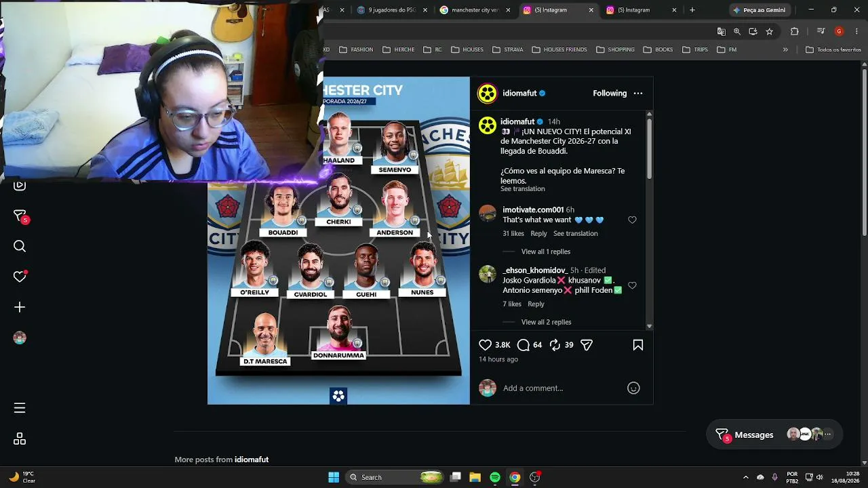Click the Google Translate page icon
868x488 pixels.
(x=722, y=31)
